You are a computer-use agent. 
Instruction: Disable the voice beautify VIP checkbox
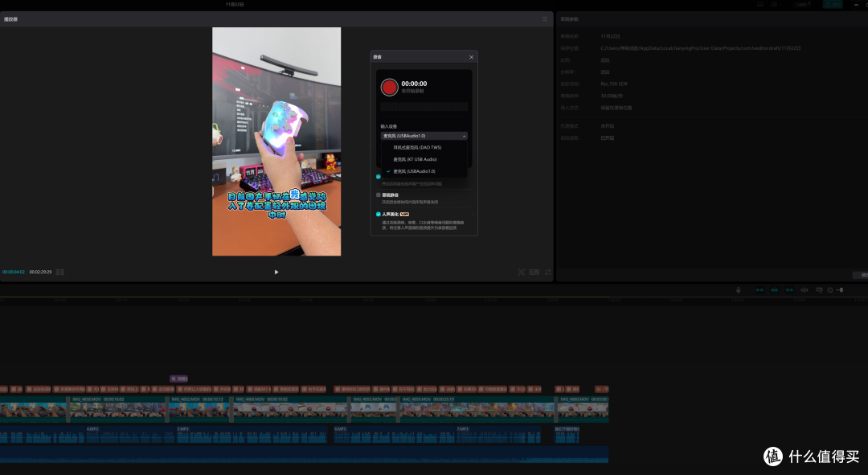(x=378, y=215)
